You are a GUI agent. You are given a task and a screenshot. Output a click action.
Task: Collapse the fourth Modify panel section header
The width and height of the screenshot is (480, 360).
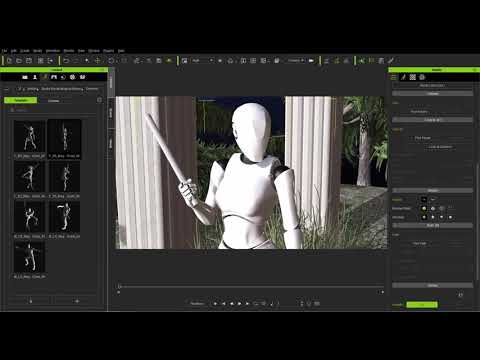432,226
